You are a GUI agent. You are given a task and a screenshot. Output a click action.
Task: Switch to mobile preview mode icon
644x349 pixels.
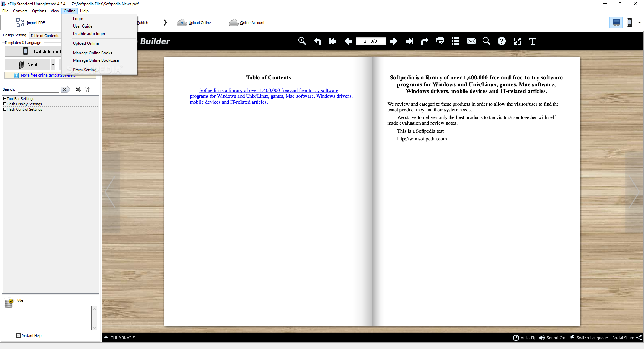coord(630,22)
